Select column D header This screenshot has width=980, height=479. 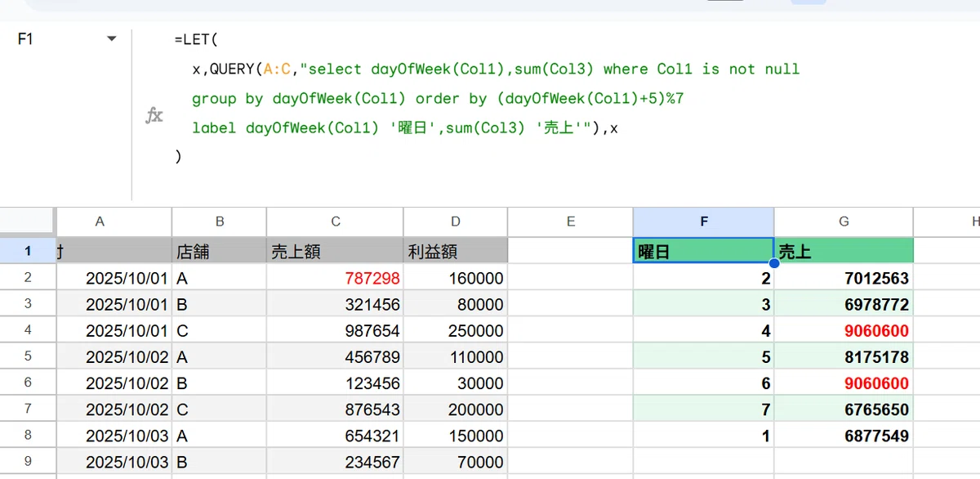(x=456, y=222)
